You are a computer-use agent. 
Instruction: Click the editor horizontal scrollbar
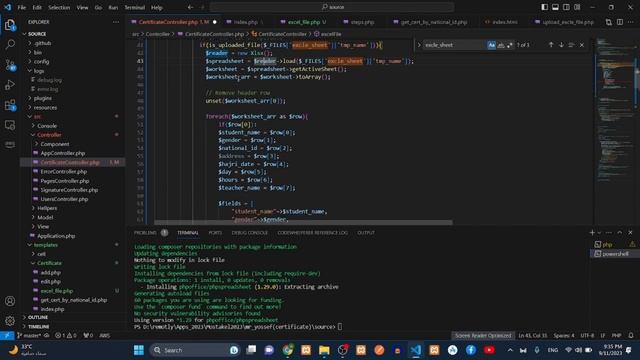pos(303,223)
